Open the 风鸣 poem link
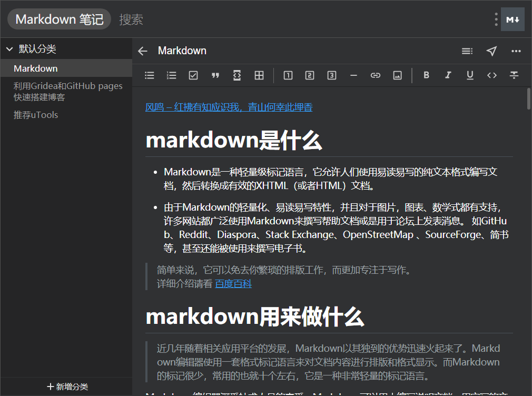This screenshot has width=532, height=396. pos(229,107)
